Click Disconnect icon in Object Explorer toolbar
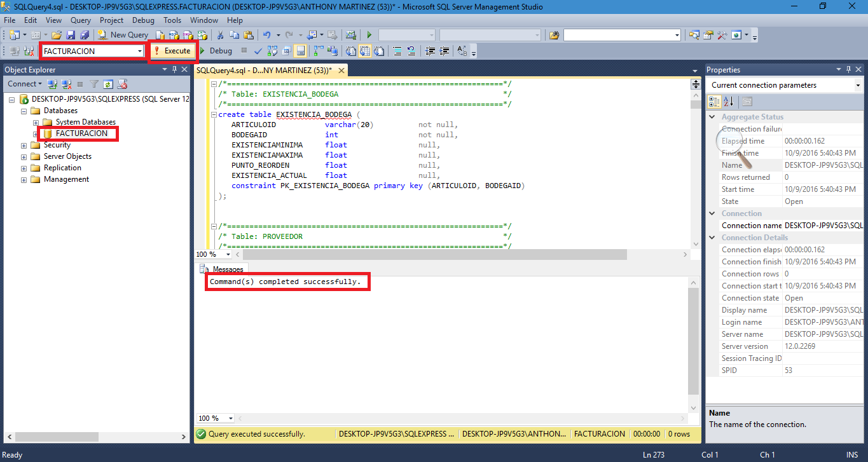 point(66,84)
